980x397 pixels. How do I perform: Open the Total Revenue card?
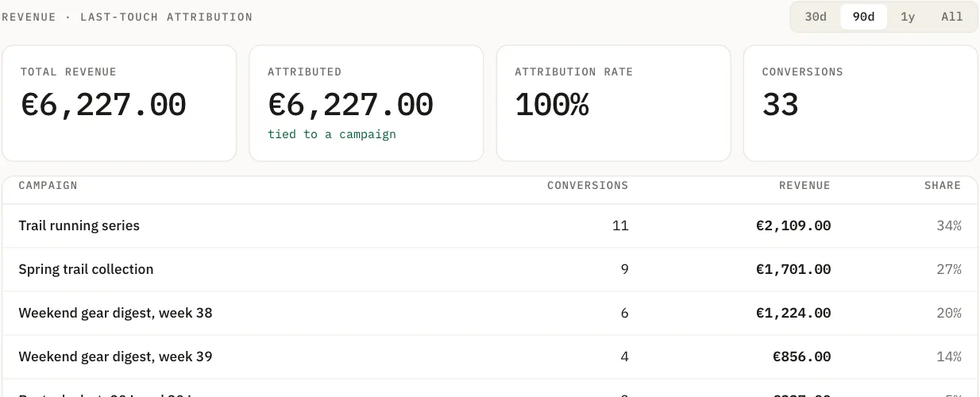(119, 103)
